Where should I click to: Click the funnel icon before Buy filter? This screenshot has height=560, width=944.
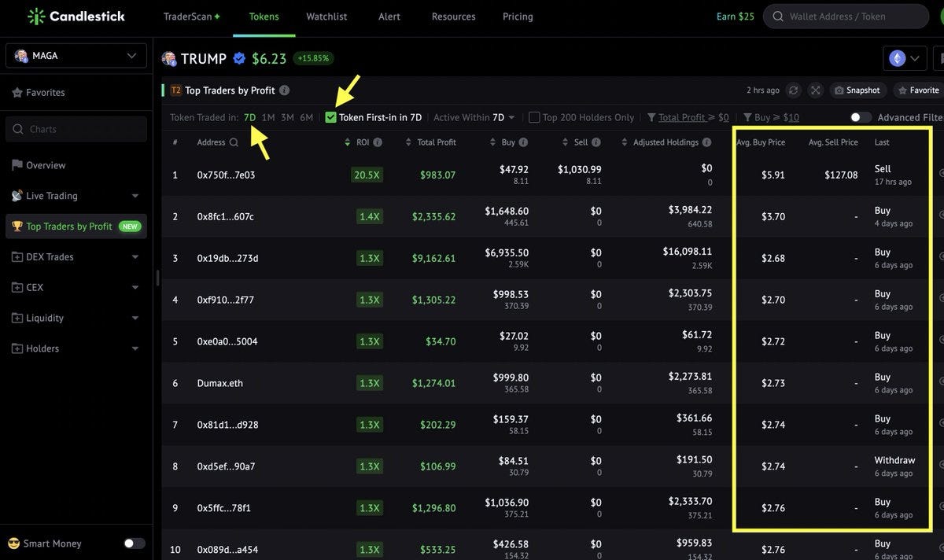coord(747,117)
